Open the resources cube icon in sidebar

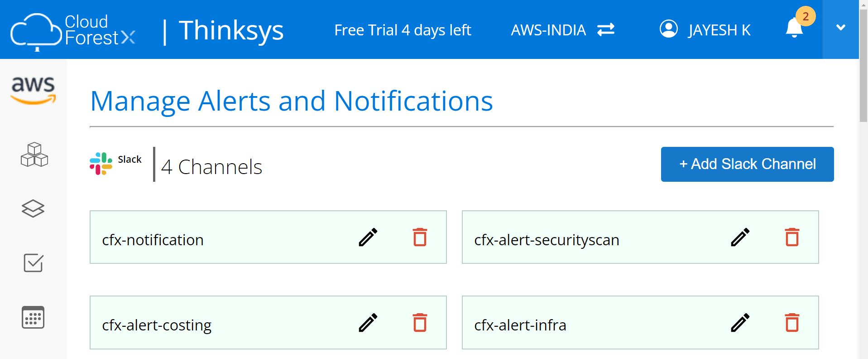click(x=33, y=155)
